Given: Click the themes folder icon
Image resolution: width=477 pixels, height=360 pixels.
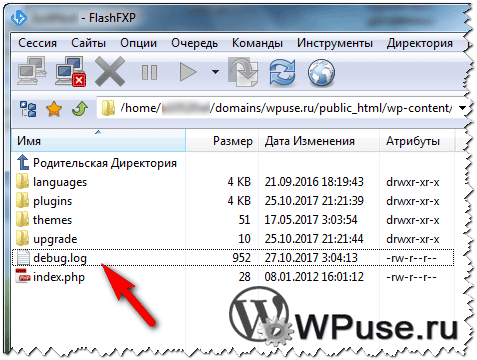Looking at the screenshot, I should click(22, 219).
